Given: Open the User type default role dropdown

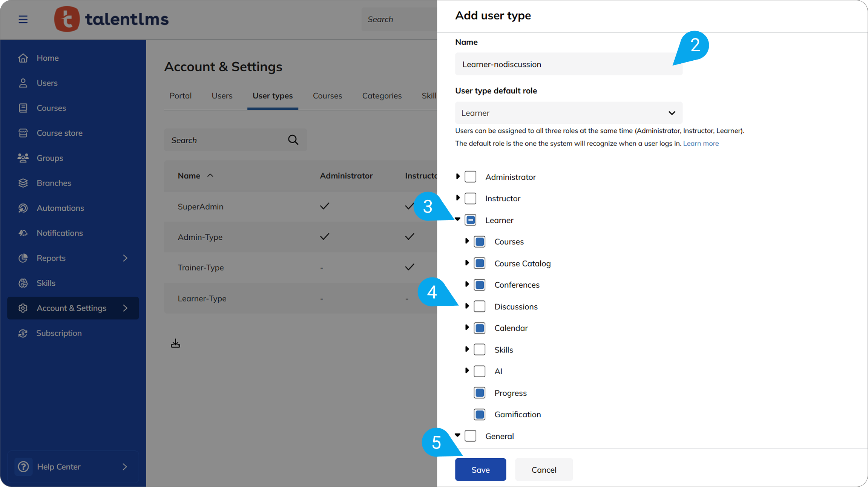Looking at the screenshot, I should point(568,113).
